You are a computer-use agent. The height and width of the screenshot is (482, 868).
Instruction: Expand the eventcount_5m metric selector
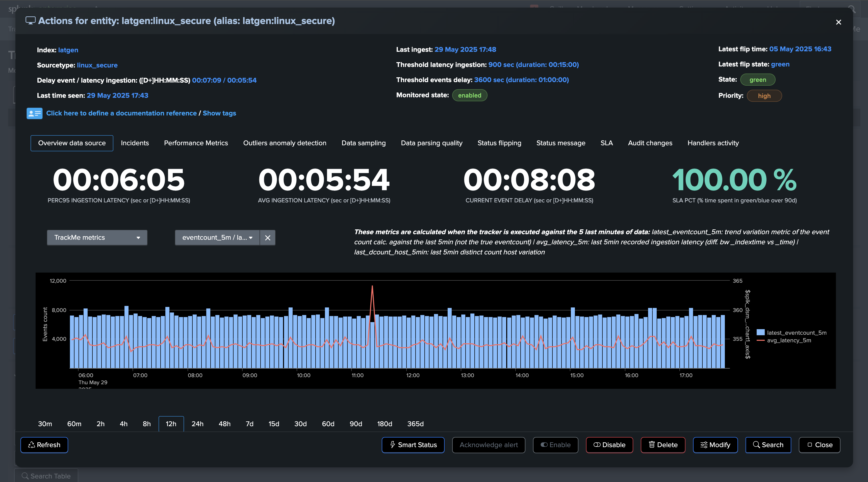[x=217, y=238]
